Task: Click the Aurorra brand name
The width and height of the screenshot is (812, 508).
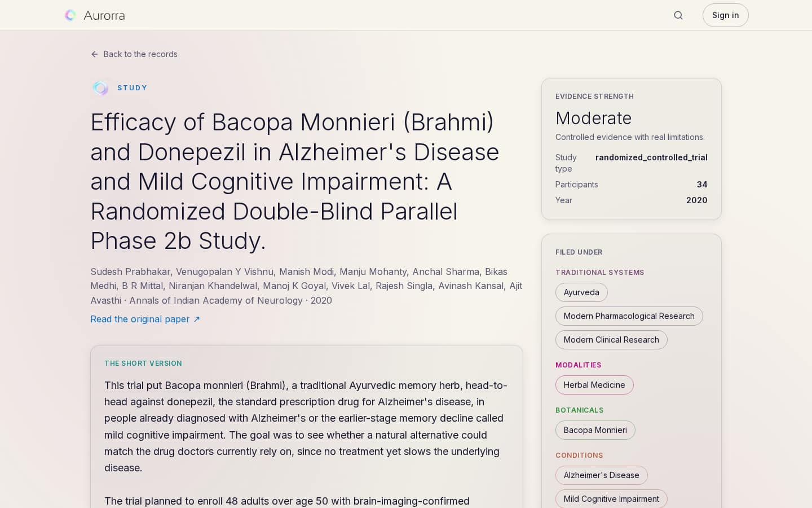Action: 104,15
